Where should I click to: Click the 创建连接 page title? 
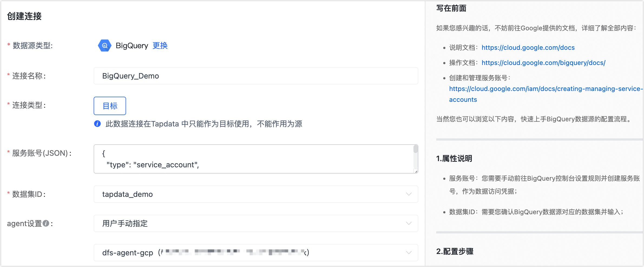tap(24, 16)
